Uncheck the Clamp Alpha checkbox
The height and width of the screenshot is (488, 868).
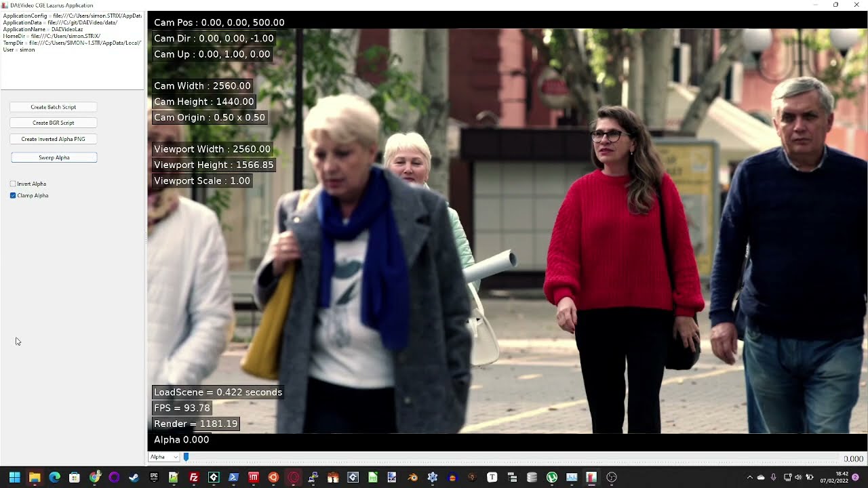pos(13,195)
